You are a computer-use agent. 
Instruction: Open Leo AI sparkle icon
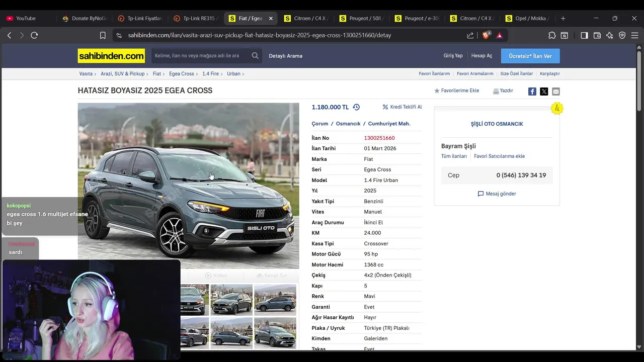pyautogui.click(x=610, y=35)
